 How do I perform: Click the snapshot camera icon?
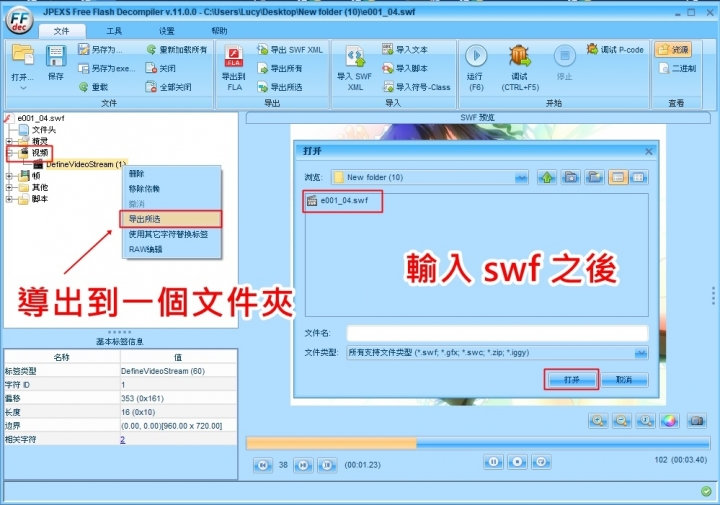[697, 421]
